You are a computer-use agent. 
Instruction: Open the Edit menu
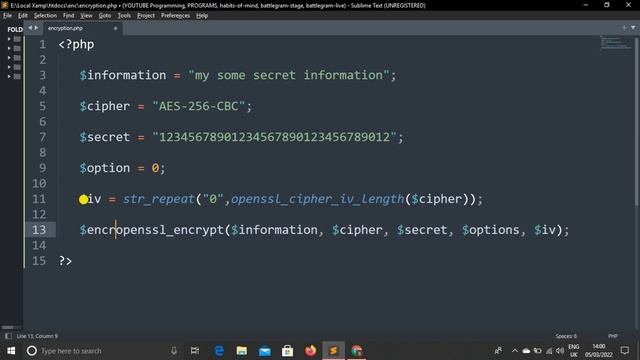23,16
